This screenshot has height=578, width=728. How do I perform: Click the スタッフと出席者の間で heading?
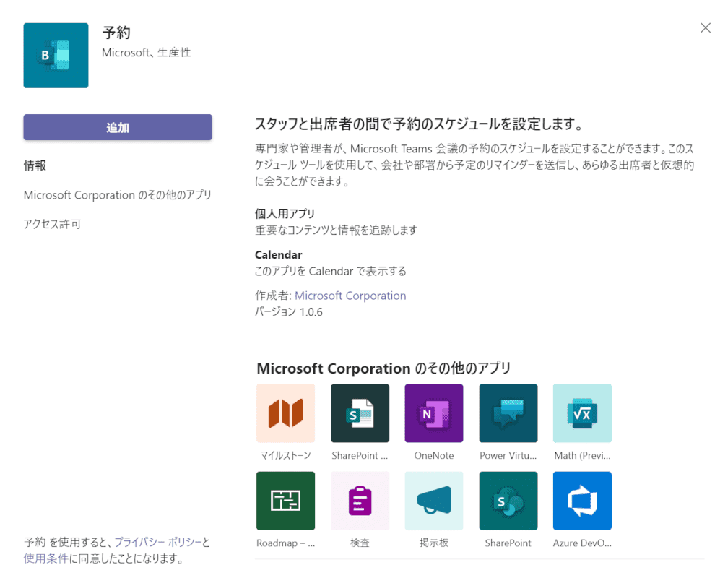(419, 124)
